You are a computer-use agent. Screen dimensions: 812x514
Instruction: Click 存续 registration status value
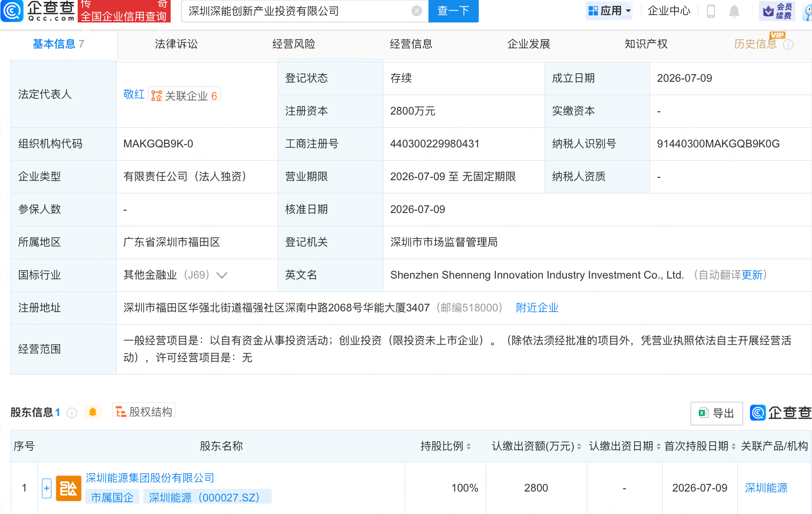tap(401, 78)
